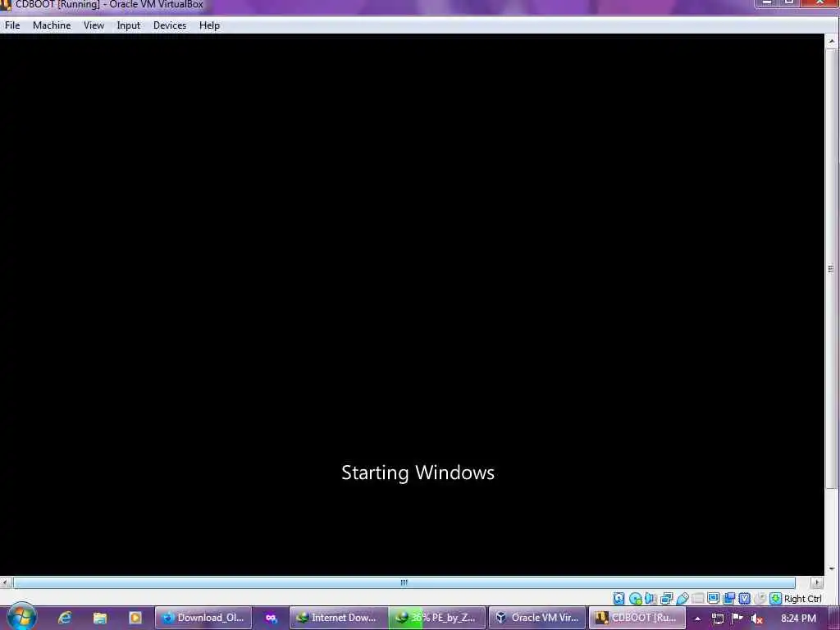Click the horizontal scrollbar right arrow
Image resolution: width=840 pixels, height=630 pixels.
point(817,582)
